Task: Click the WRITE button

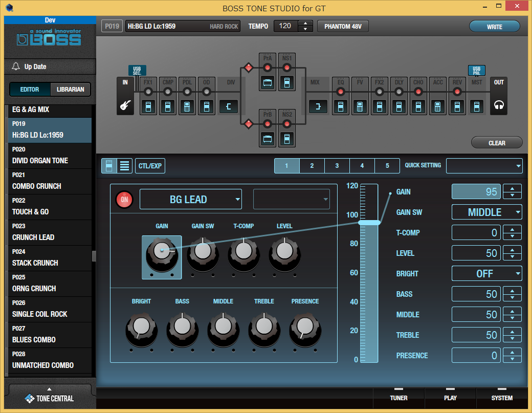Action: [494, 27]
